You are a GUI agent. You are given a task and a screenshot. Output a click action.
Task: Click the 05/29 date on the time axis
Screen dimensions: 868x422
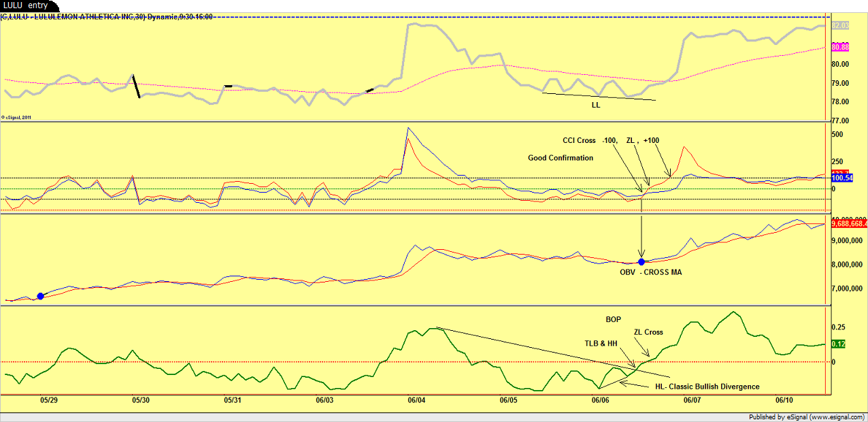(48, 401)
